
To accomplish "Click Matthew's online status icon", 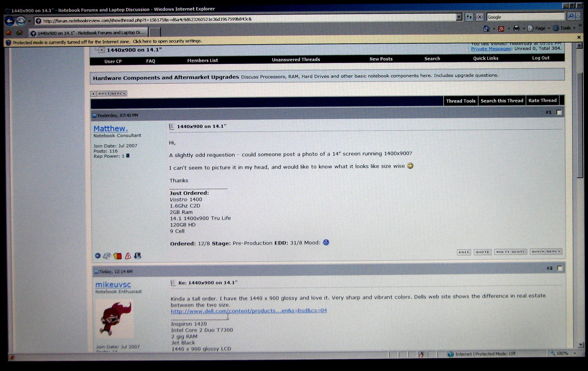I will [97, 256].
